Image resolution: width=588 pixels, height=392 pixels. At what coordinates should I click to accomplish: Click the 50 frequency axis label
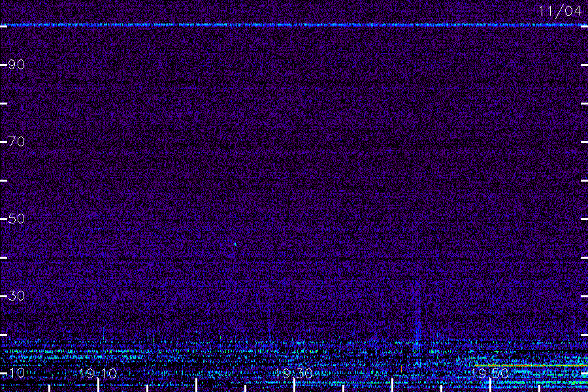tap(16, 219)
